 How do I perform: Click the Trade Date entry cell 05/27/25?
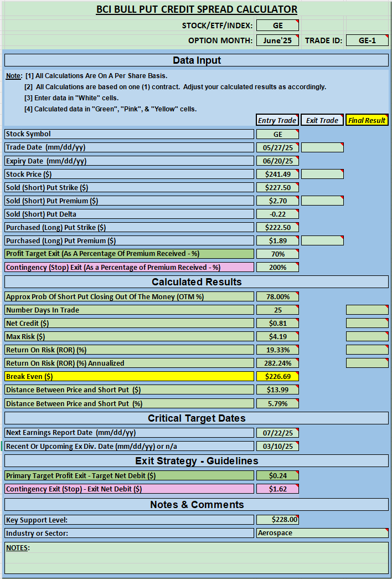coord(277,147)
